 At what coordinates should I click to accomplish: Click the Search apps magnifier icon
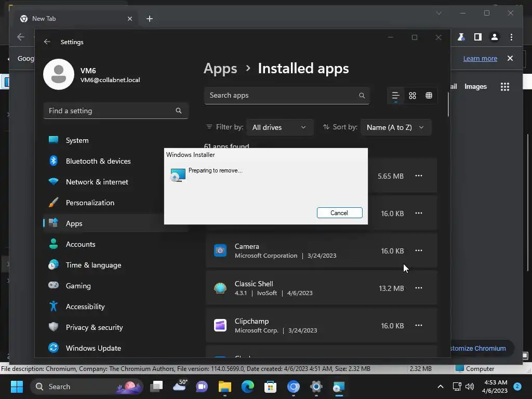(x=362, y=96)
